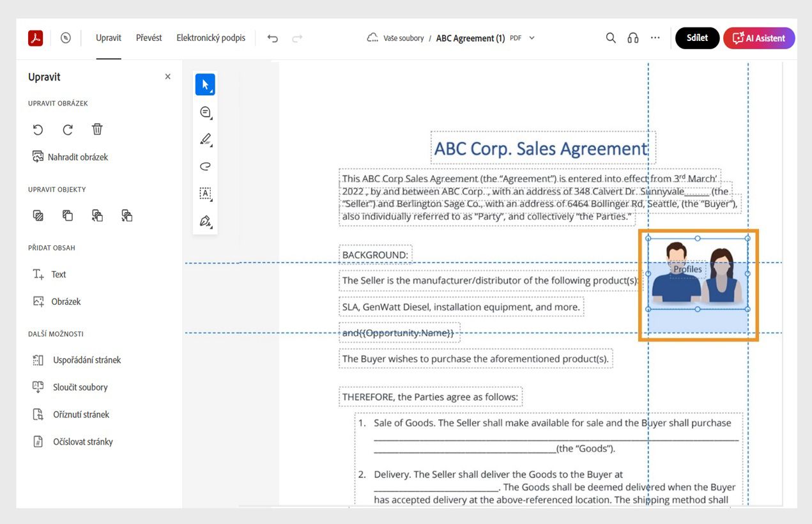Open the Elektronický podpis tab
The width and height of the screenshot is (812, 524).
point(211,38)
